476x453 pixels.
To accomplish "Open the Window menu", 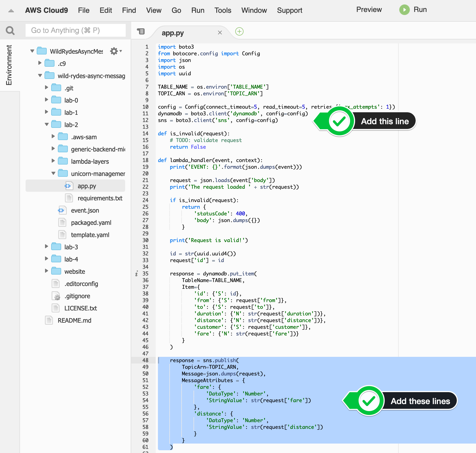I will (254, 10).
